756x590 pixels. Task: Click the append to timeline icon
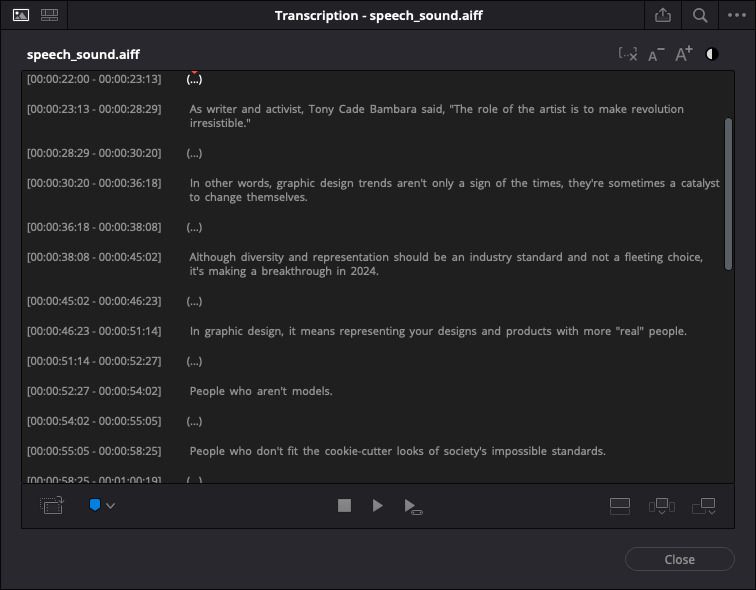click(x=620, y=506)
